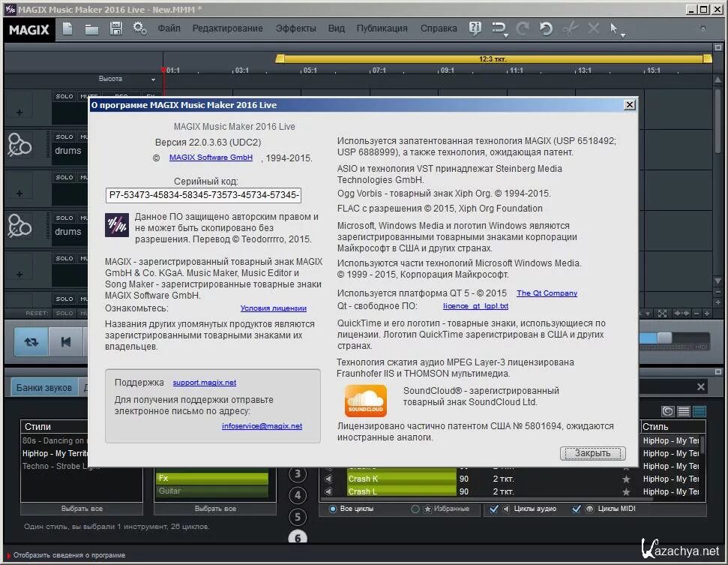
Task: Click the scissors cut icon
Action: (x=570, y=29)
